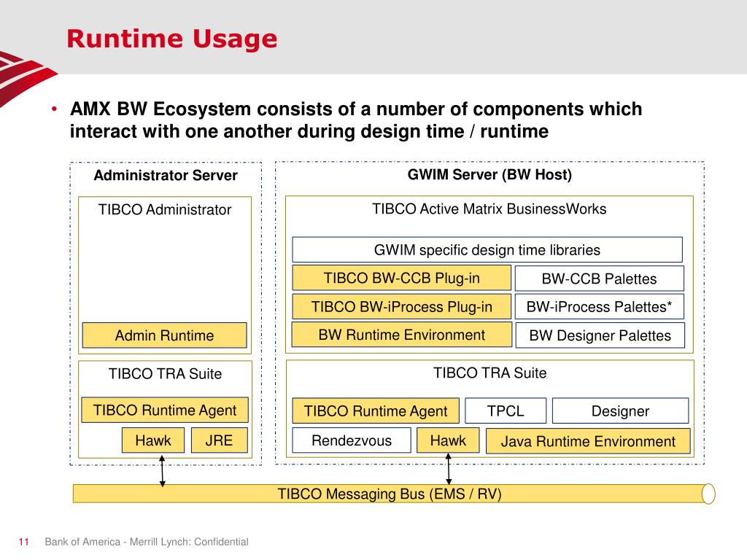Select the Hawk box beside Rendezvous

448,440
